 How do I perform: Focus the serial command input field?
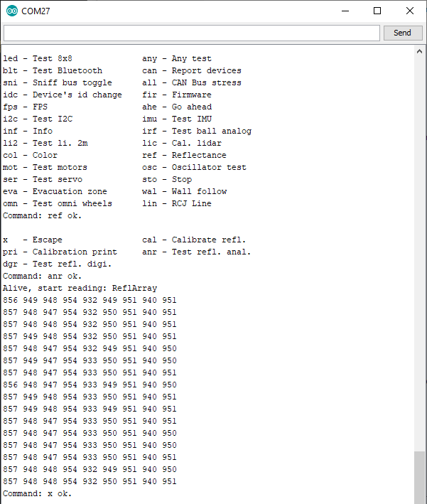192,33
